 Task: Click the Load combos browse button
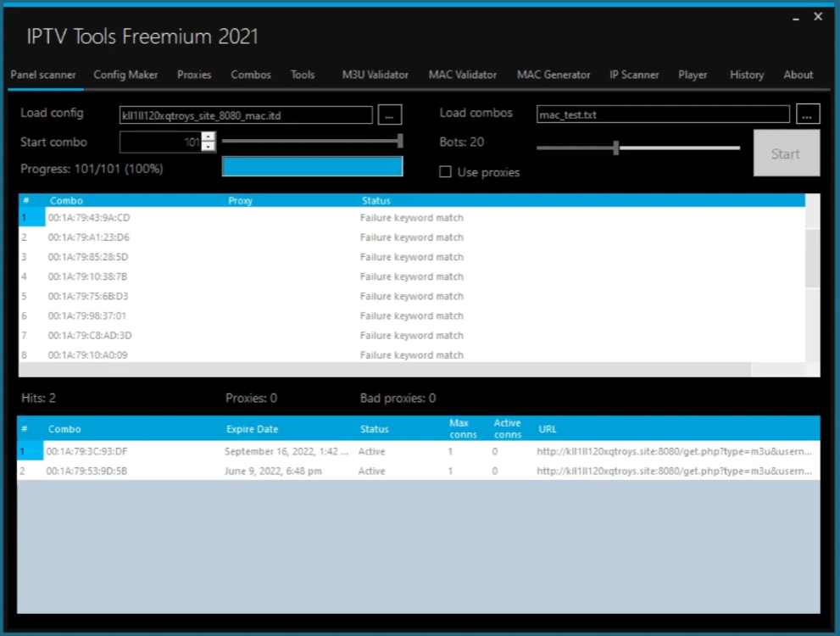pyautogui.click(x=808, y=114)
